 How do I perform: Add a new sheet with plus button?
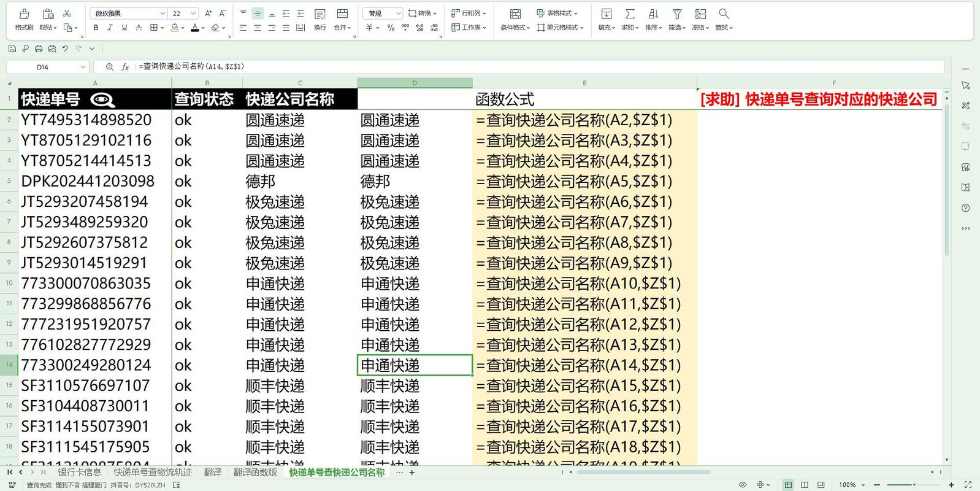pyautogui.click(x=412, y=473)
